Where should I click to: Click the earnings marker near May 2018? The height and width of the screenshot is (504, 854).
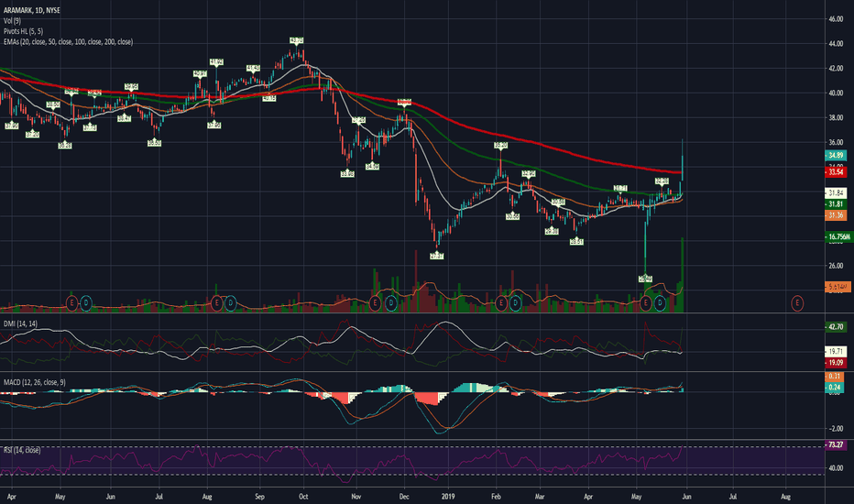pos(71,303)
